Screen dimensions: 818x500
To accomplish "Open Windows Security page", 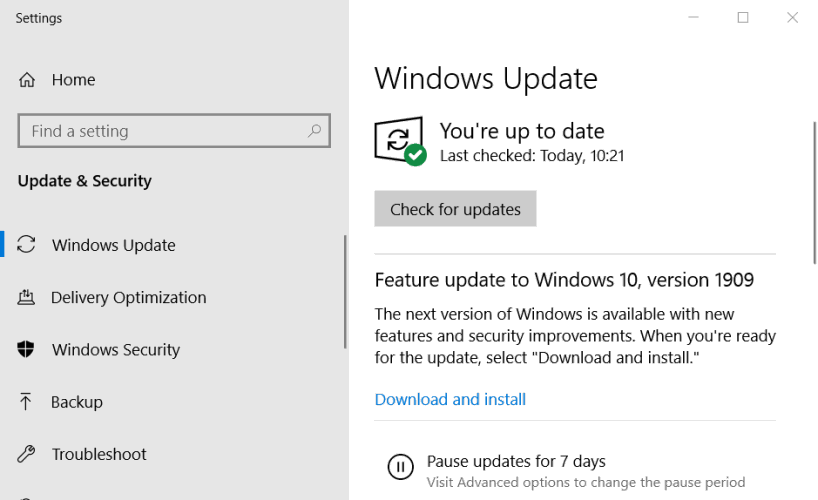I will point(116,350).
